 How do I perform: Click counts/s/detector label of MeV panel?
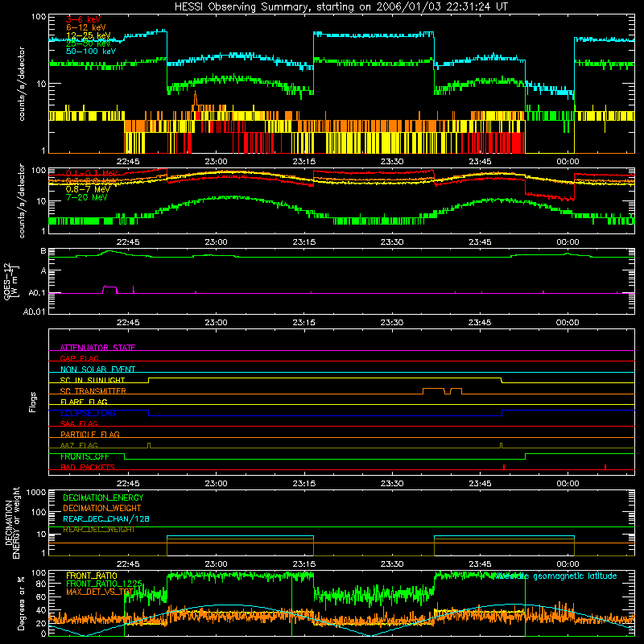(x=22, y=200)
